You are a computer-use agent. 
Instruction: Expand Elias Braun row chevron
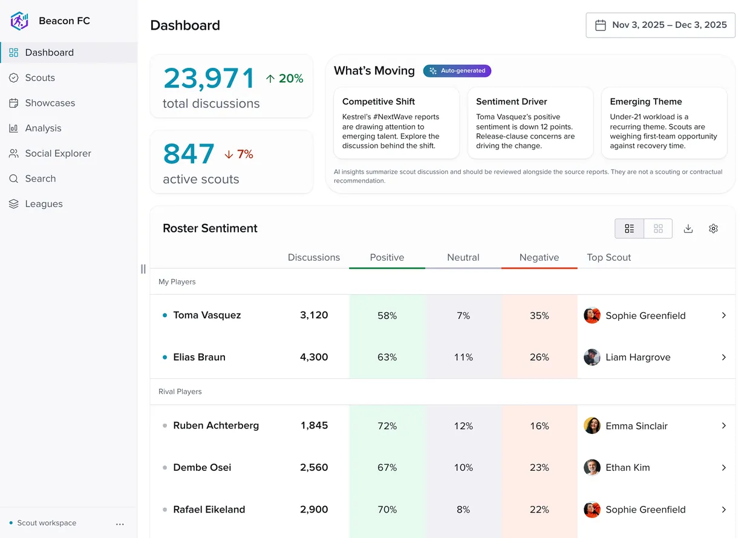pos(723,357)
